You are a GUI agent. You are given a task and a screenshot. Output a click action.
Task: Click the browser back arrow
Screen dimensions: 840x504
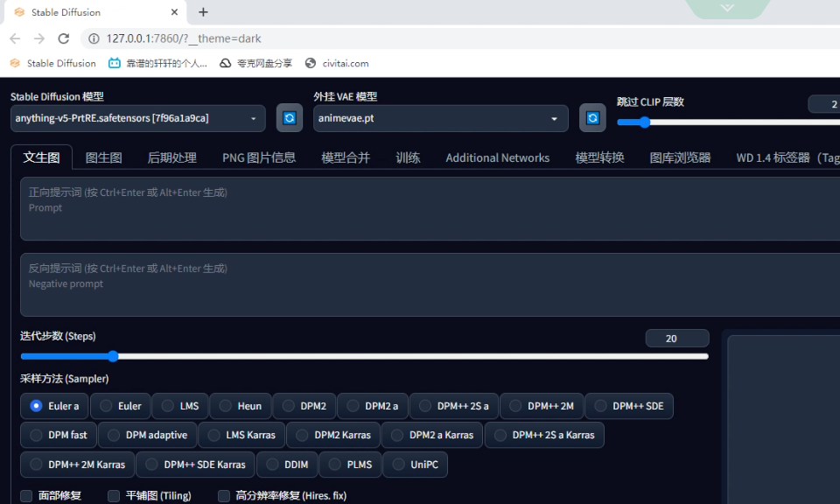coord(14,38)
